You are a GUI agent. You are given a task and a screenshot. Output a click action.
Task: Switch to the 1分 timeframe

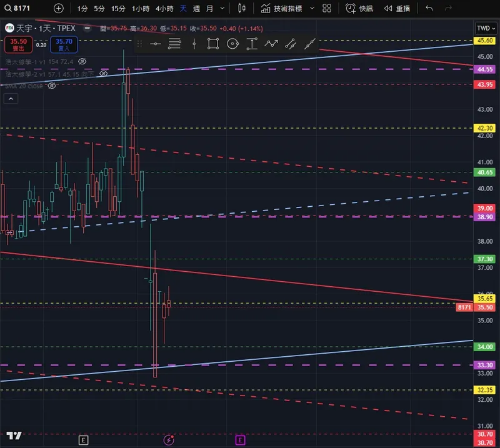point(82,9)
